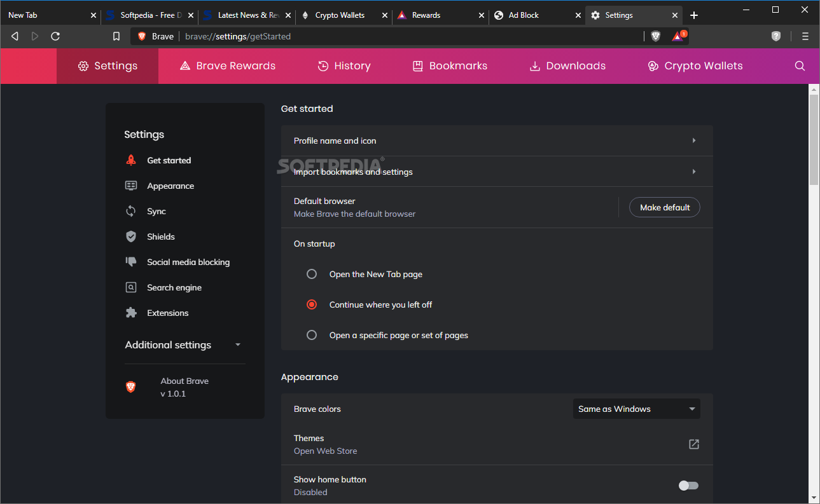
Task: Expand Import bookmarks and settings row
Action: (x=497, y=172)
